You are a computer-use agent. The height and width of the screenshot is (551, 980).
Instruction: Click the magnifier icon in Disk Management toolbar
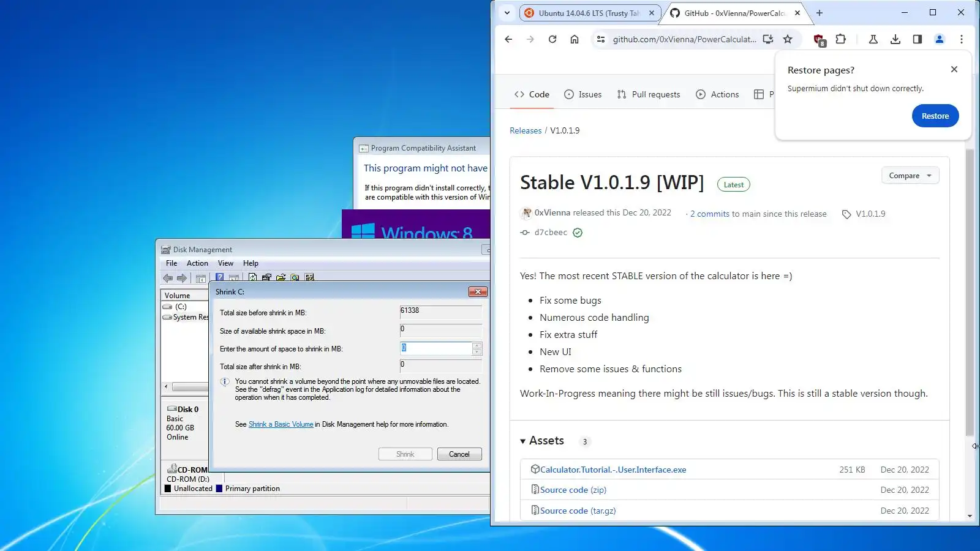click(x=295, y=277)
